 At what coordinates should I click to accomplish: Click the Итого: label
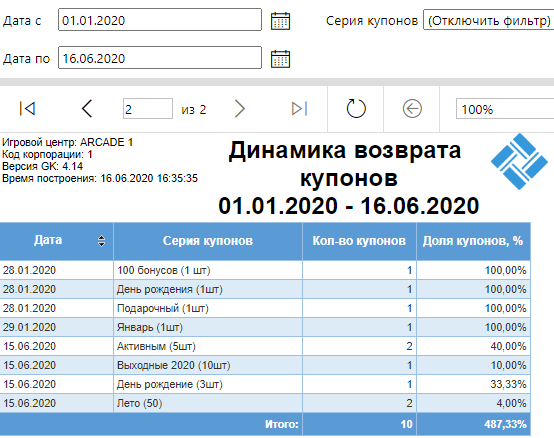point(282,424)
